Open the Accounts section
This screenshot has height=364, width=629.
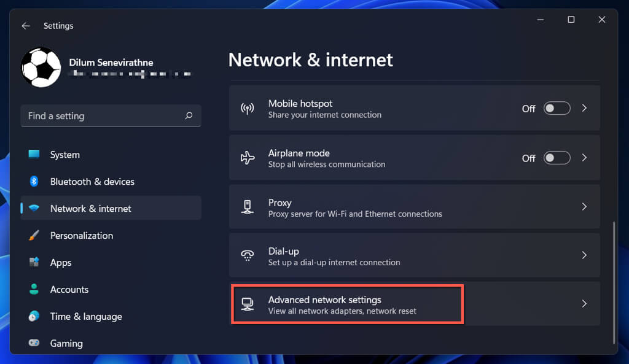point(69,290)
